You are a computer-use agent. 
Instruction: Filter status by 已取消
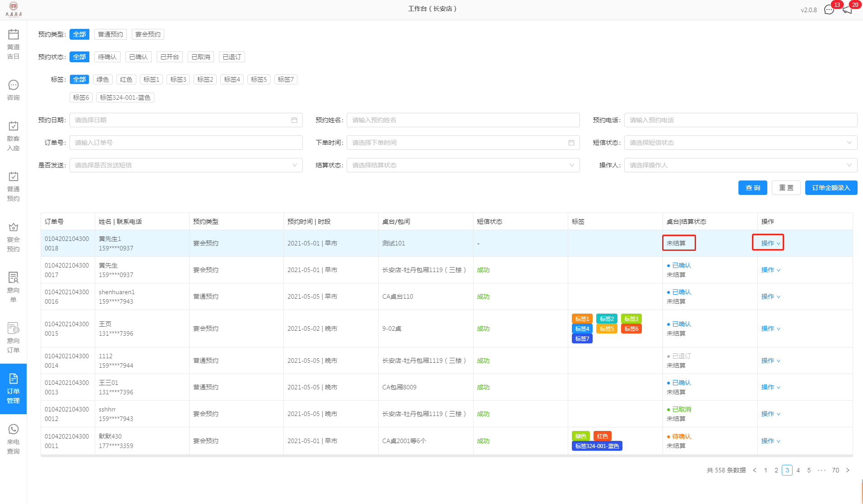[x=201, y=57]
